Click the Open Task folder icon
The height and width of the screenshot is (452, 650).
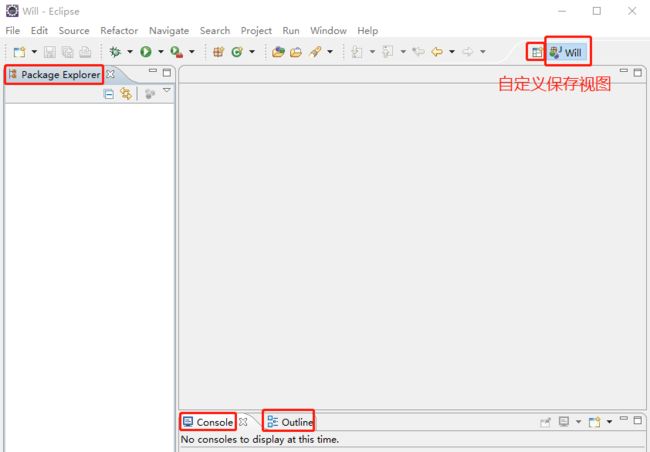tap(296, 52)
